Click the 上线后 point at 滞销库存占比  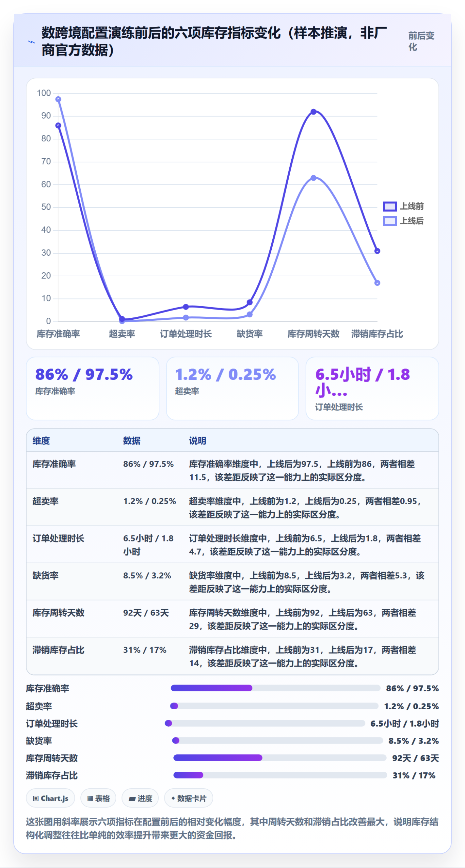click(377, 283)
